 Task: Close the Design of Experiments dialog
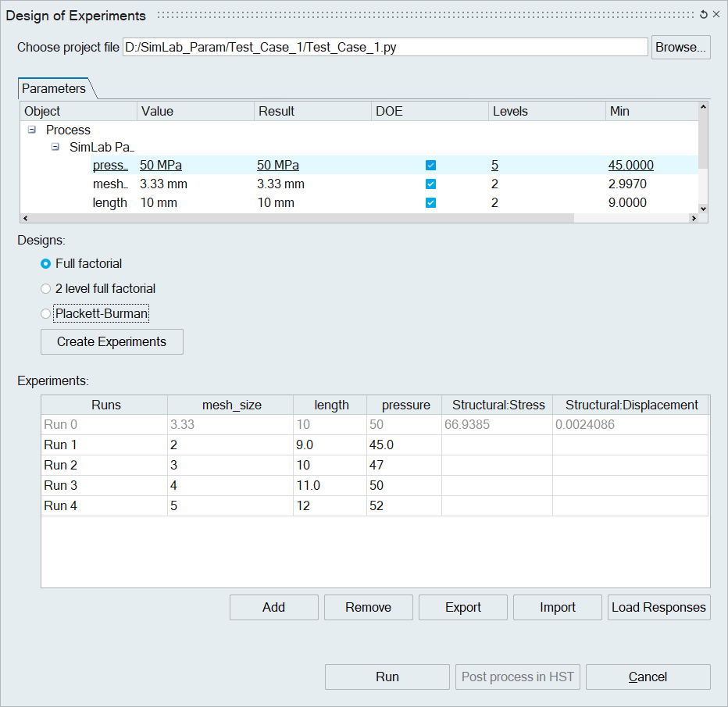coord(716,15)
